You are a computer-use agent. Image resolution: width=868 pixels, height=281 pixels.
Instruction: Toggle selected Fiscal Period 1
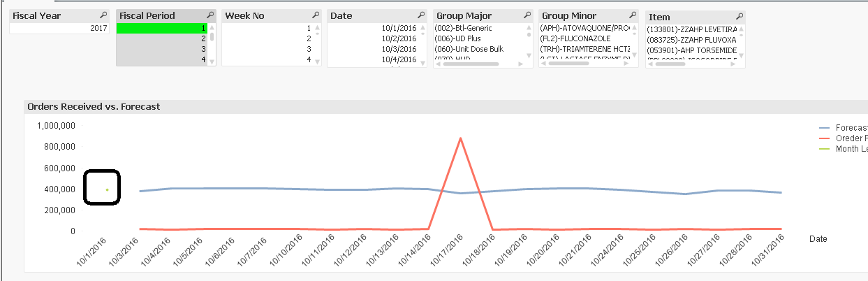(162, 28)
